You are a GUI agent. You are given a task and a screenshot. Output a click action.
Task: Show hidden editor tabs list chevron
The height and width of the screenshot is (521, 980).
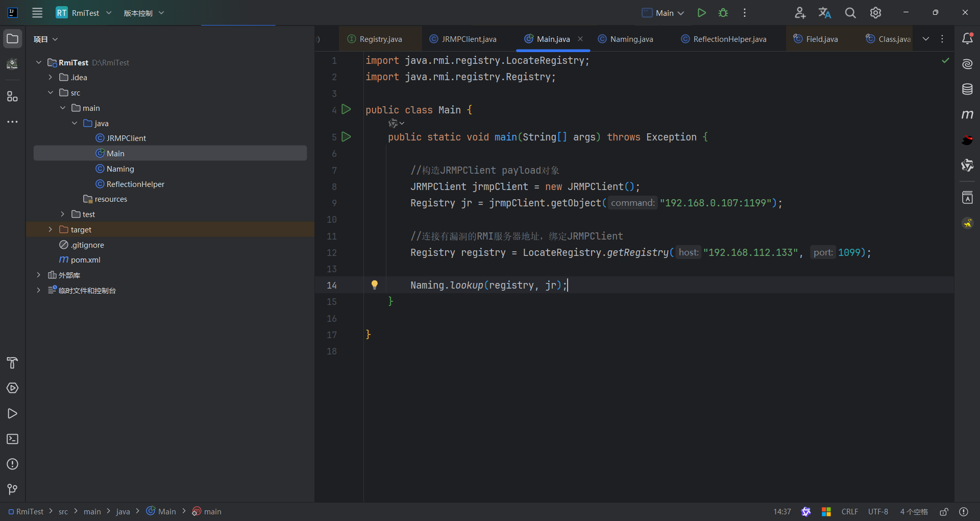point(925,39)
